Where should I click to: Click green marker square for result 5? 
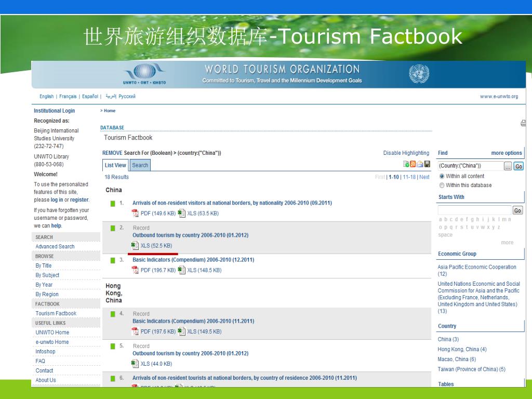[113, 346]
